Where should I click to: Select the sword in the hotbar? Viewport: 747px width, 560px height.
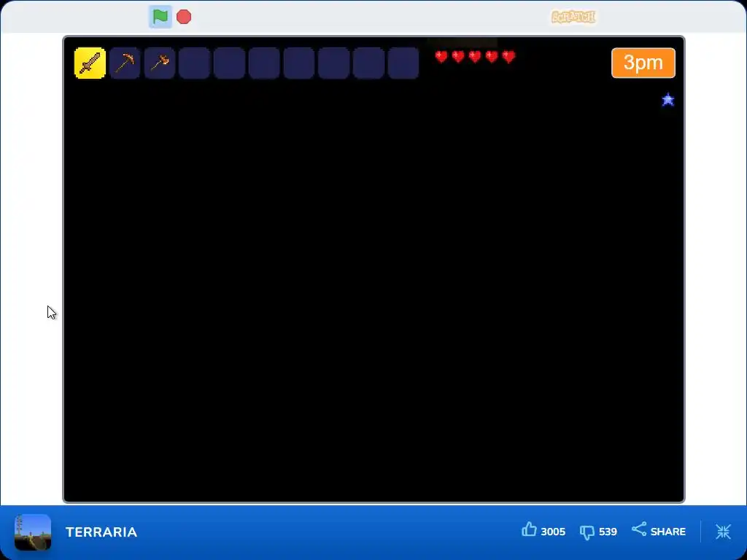click(90, 63)
